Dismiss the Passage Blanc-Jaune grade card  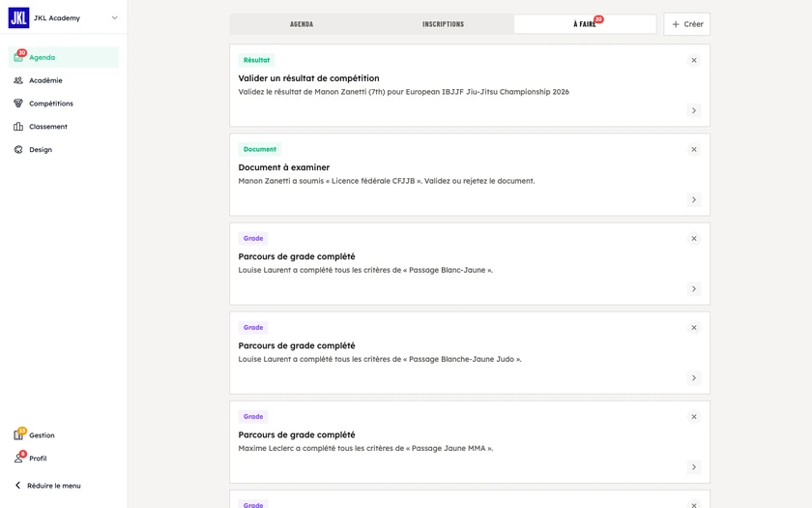pyautogui.click(x=694, y=238)
